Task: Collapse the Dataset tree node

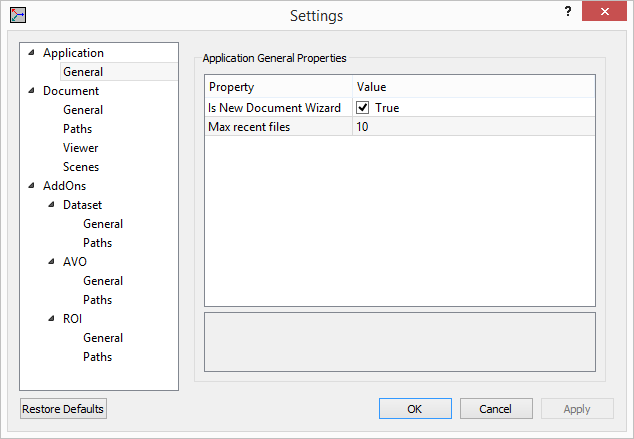Action: coord(52,205)
